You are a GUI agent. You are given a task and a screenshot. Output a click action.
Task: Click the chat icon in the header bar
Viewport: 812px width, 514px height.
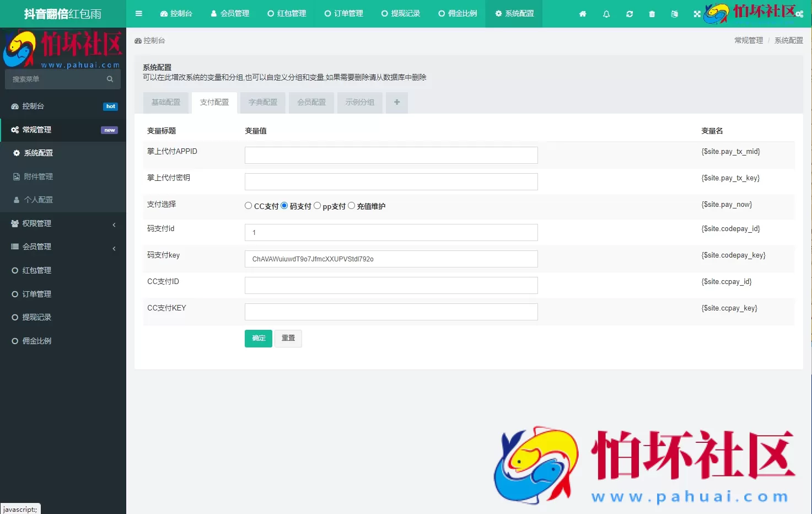(x=674, y=13)
